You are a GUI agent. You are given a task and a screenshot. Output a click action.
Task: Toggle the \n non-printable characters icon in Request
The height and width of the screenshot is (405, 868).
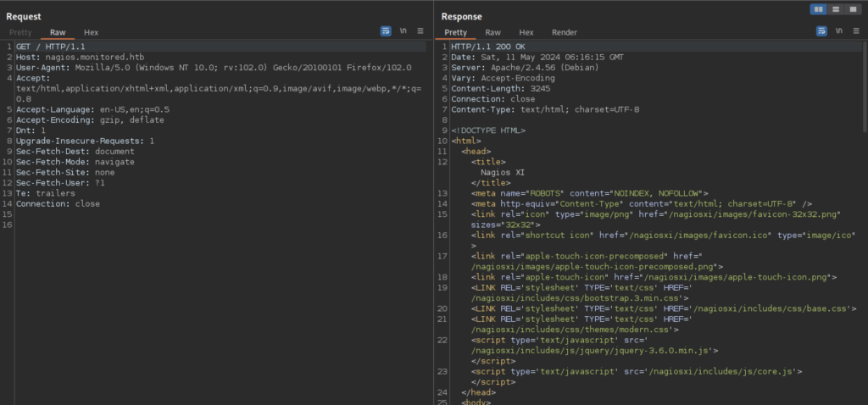403,31
